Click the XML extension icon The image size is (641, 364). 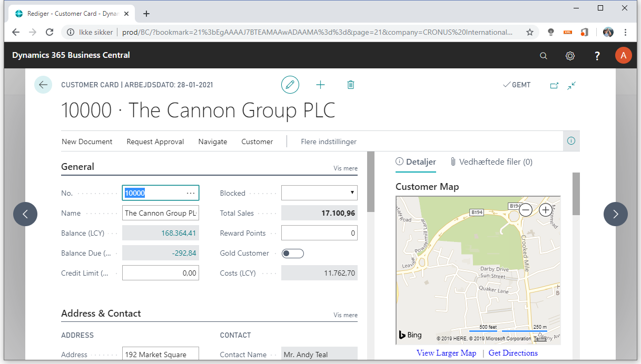(568, 32)
